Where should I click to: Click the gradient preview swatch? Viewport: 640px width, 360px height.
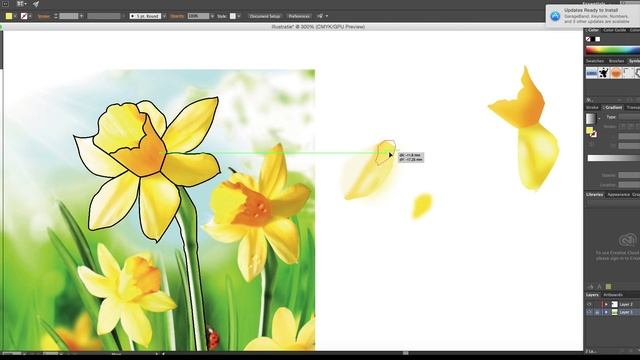pos(591,118)
